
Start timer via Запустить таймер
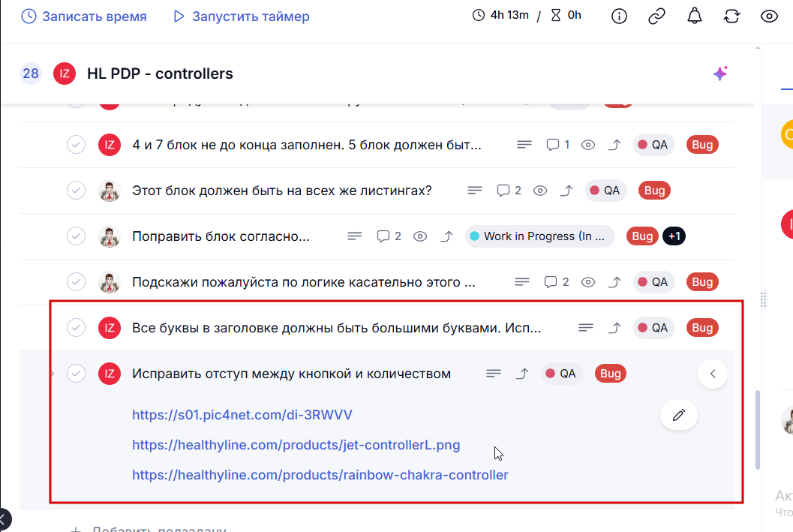pos(242,17)
